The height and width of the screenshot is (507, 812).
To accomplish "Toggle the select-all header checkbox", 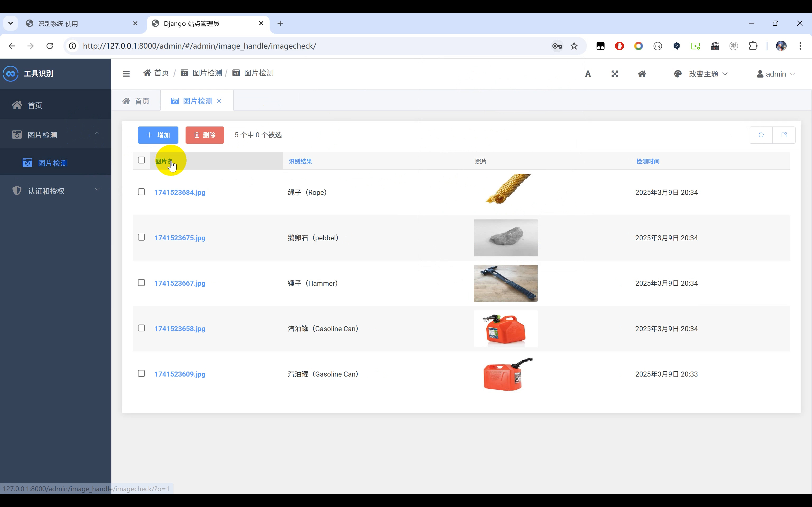I will tap(141, 160).
